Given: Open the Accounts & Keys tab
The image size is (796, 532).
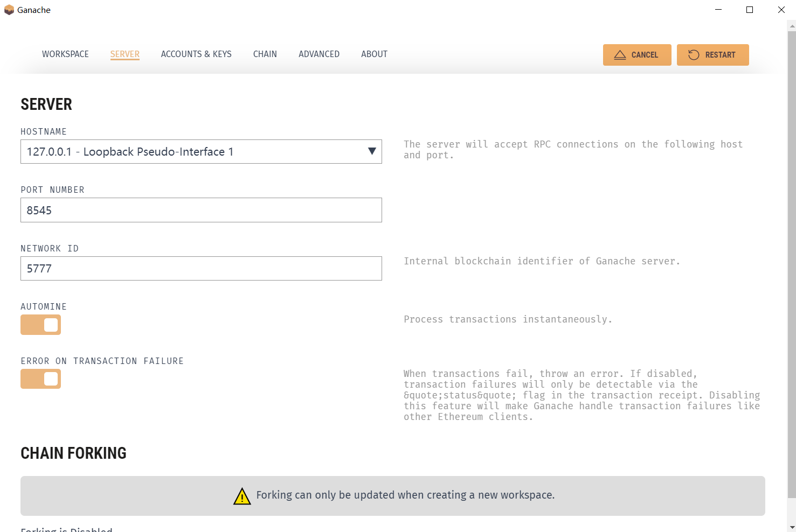Looking at the screenshot, I should pos(196,54).
